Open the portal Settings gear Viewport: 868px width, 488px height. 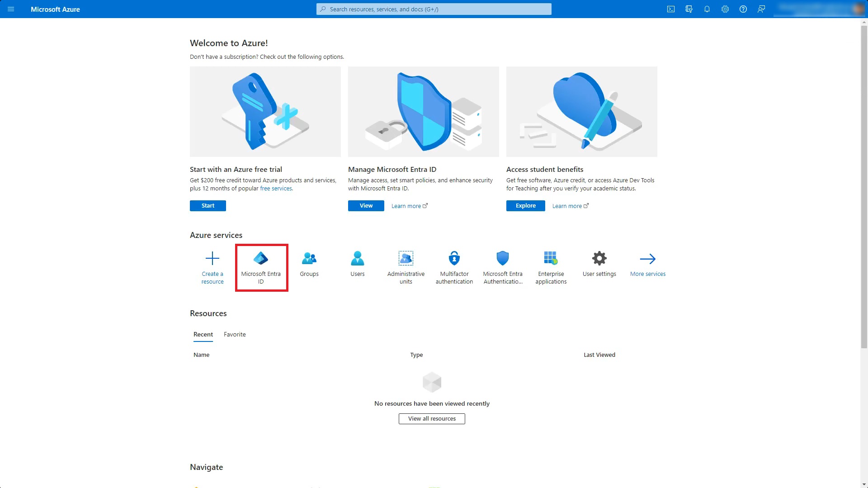point(725,9)
